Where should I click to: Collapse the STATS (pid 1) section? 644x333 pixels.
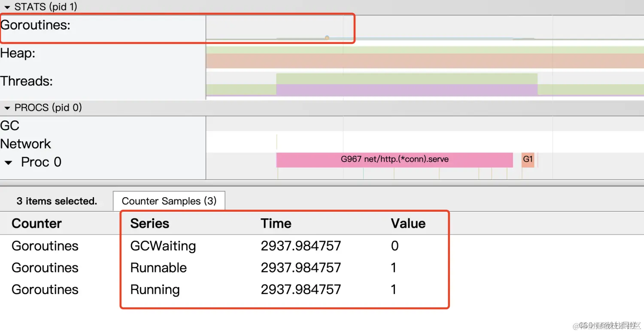tap(7, 7)
